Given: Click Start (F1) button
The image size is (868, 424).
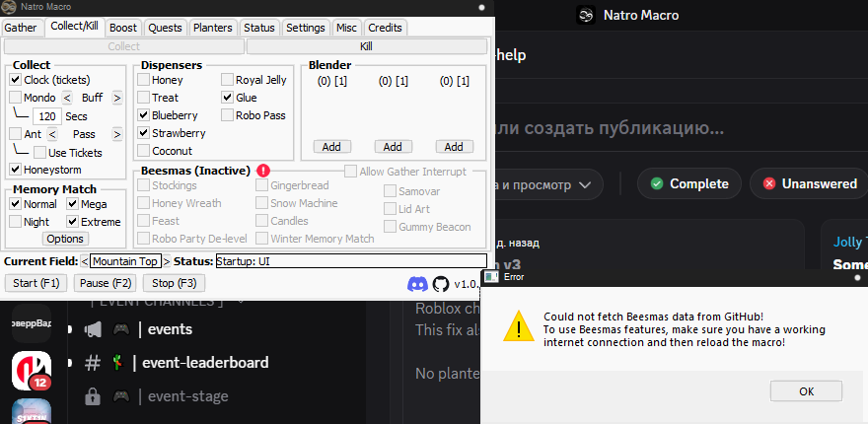Looking at the screenshot, I should (36, 283).
